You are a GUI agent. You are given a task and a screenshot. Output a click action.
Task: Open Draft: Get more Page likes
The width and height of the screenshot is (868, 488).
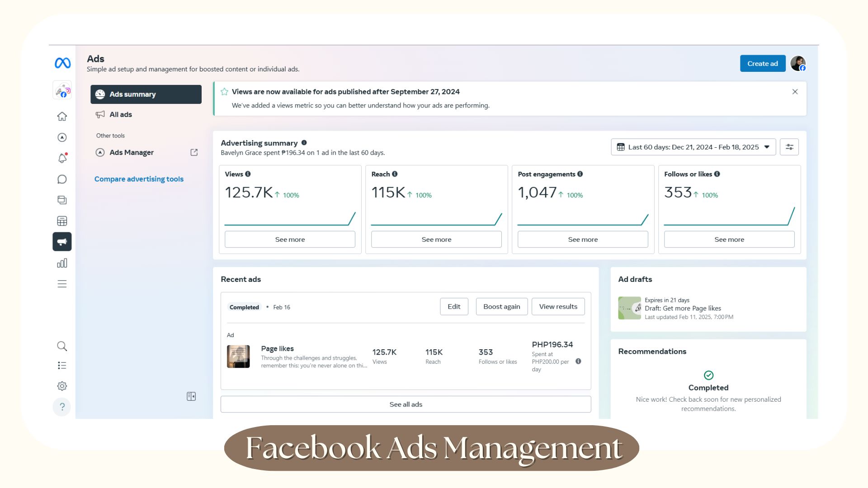(683, 309)
